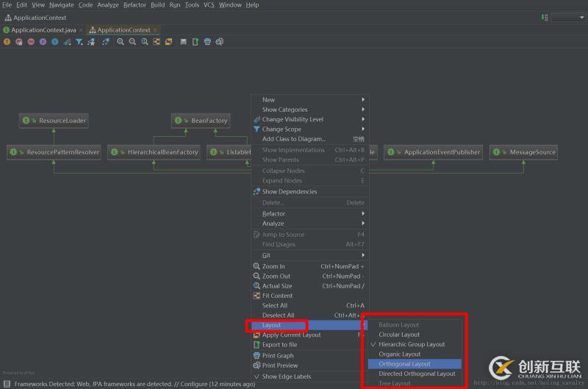Click the interface icon on BeanFactory node

[x=178, y=121]
